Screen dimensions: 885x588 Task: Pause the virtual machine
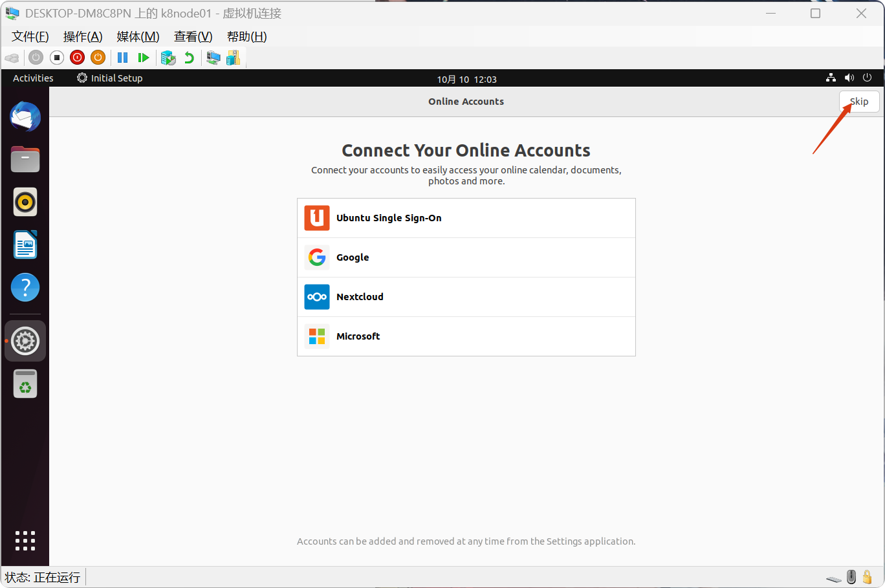click(122, 58)
